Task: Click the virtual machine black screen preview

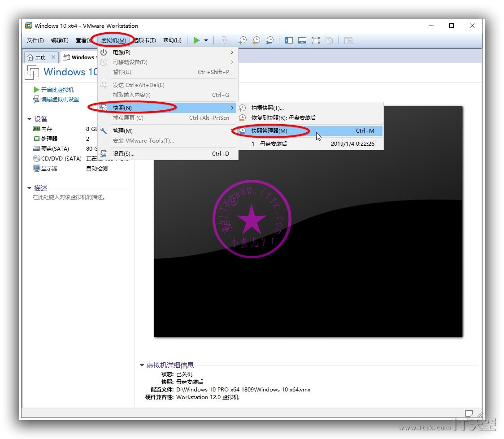Action: 308,221
